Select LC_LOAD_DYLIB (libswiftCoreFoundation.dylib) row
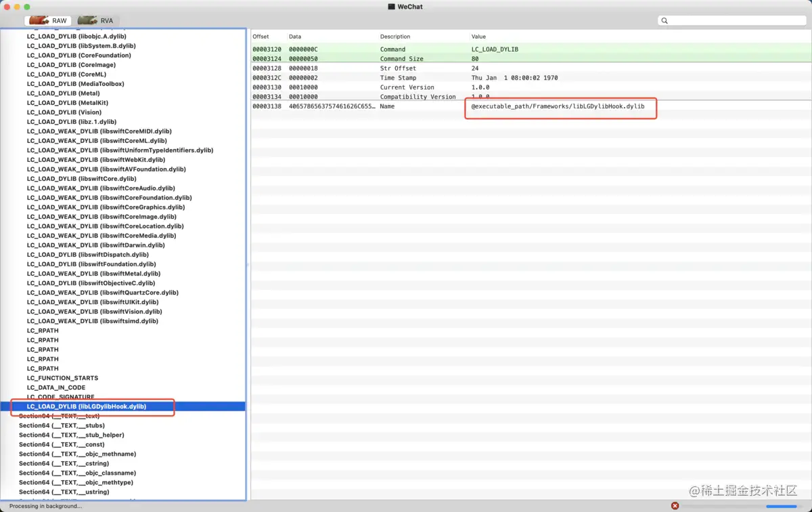Image resolution: width=812 pixels, height=512 pixels. pos(110,198)
